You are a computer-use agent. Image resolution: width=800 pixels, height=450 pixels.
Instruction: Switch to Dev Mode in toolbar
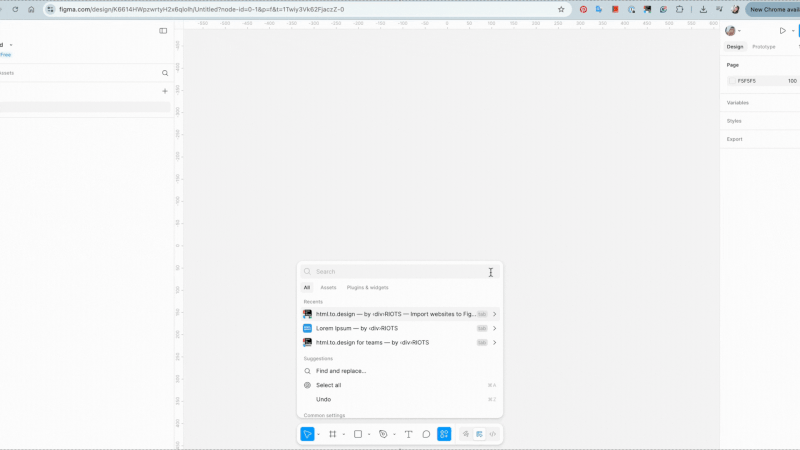click(492, 434)
